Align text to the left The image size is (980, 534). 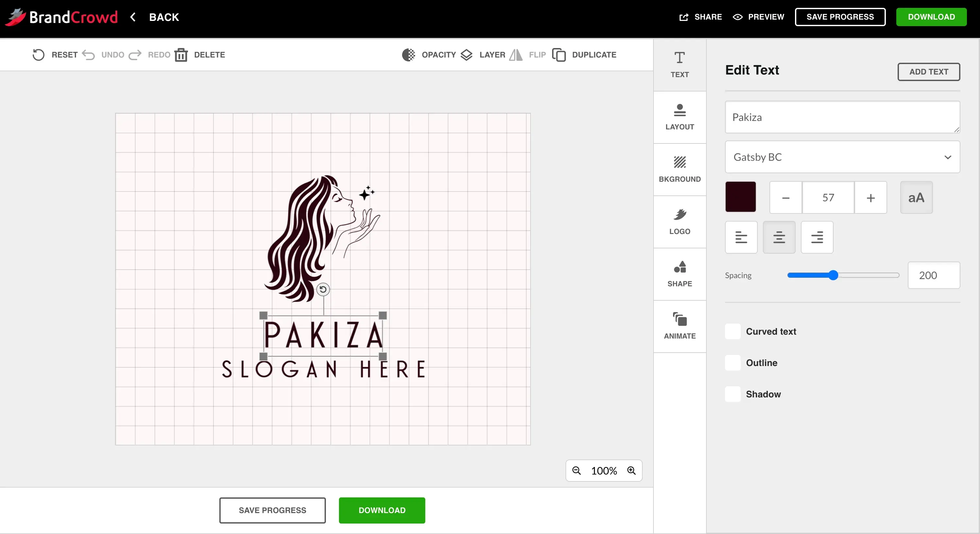(741, 237)
